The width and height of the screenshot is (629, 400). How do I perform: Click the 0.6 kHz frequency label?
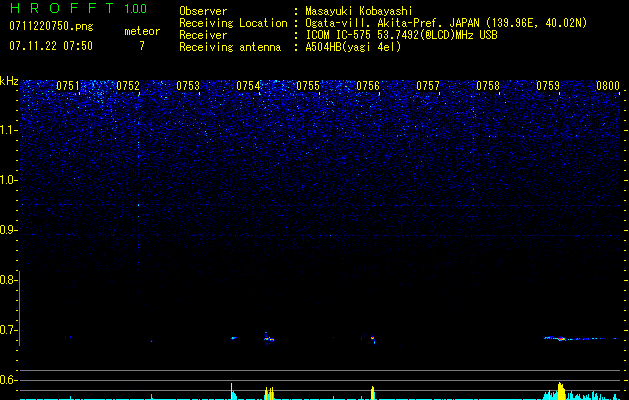tap(7, 380)
